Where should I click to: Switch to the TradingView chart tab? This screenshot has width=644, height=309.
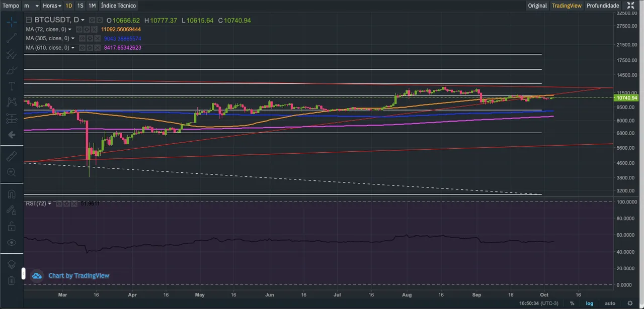[567, 6]
